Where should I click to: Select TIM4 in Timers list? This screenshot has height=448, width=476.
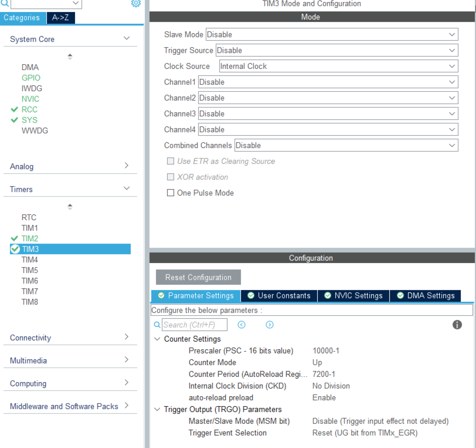click(x=30, y=260)
